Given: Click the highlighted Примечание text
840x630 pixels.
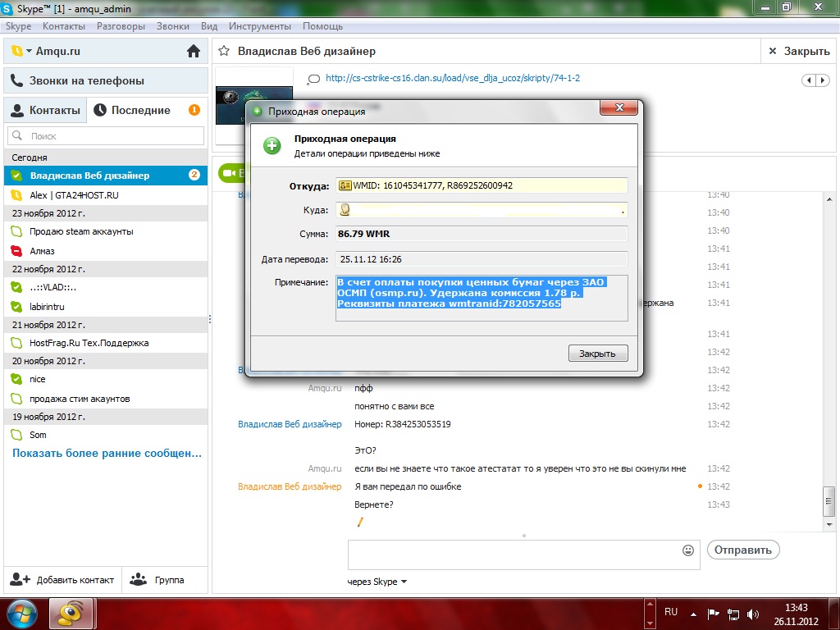Looking at the screenshot, I should point(472,293).
